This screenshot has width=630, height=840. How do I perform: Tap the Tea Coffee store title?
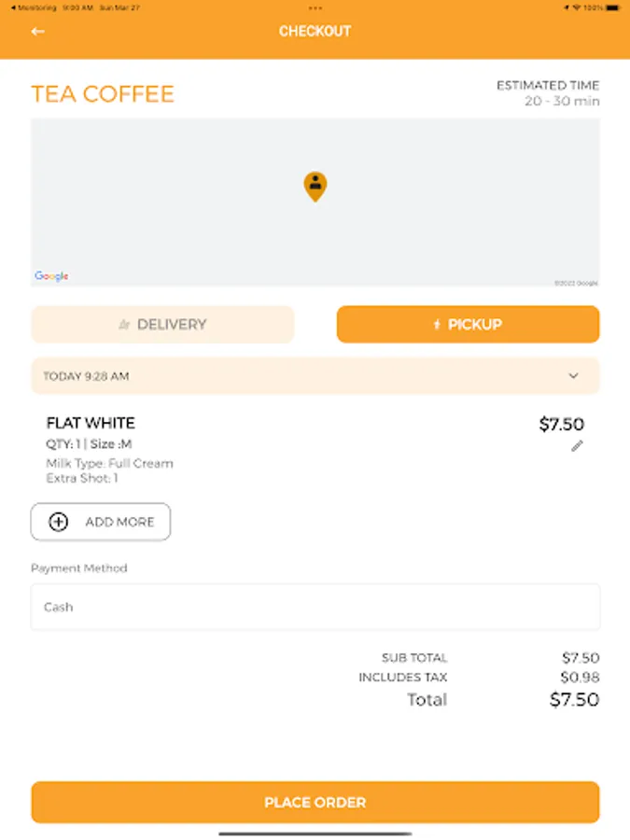tap(103, 94)
